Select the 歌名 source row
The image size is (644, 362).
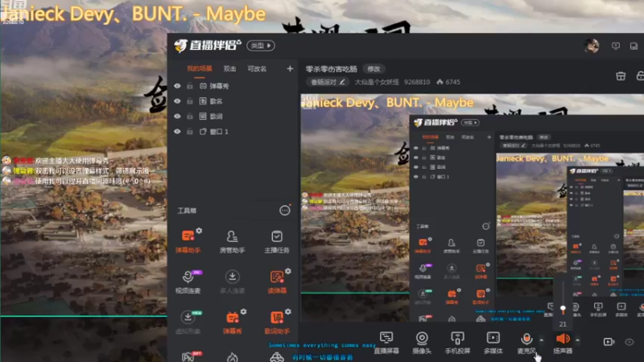[232, 101]
